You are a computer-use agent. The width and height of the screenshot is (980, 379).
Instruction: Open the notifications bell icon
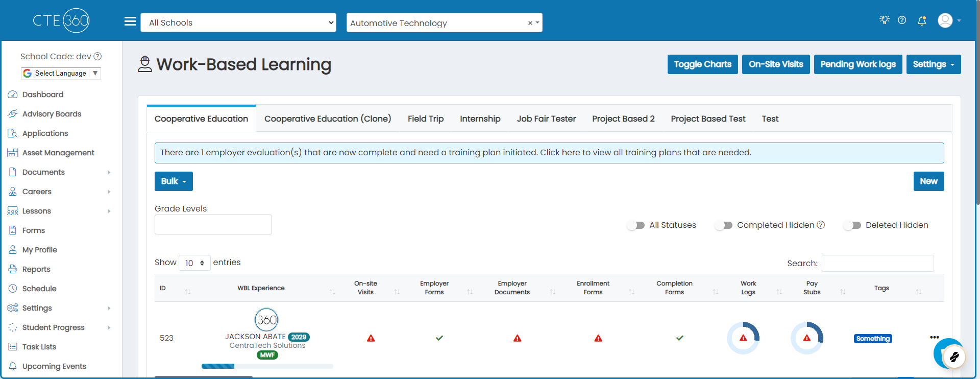[922, 20]
